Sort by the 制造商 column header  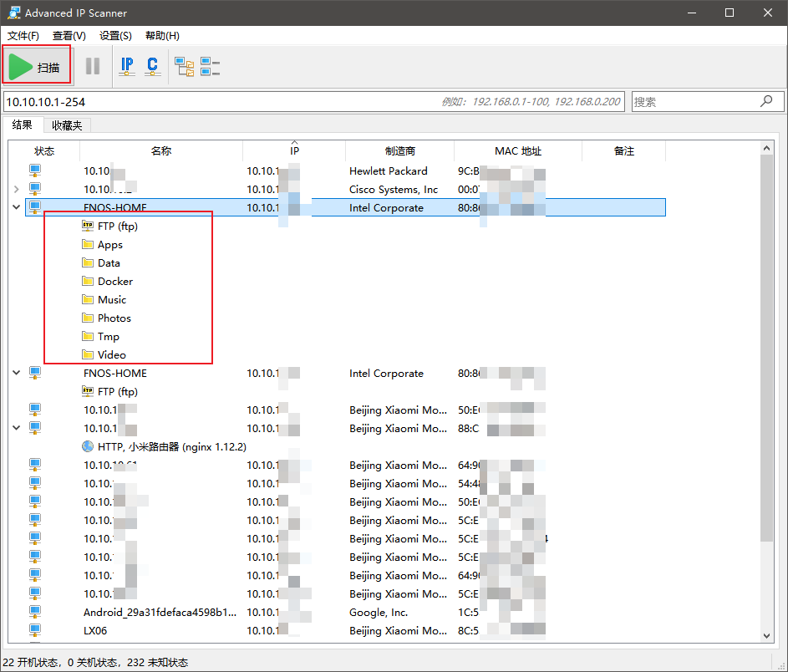point(400,150)
